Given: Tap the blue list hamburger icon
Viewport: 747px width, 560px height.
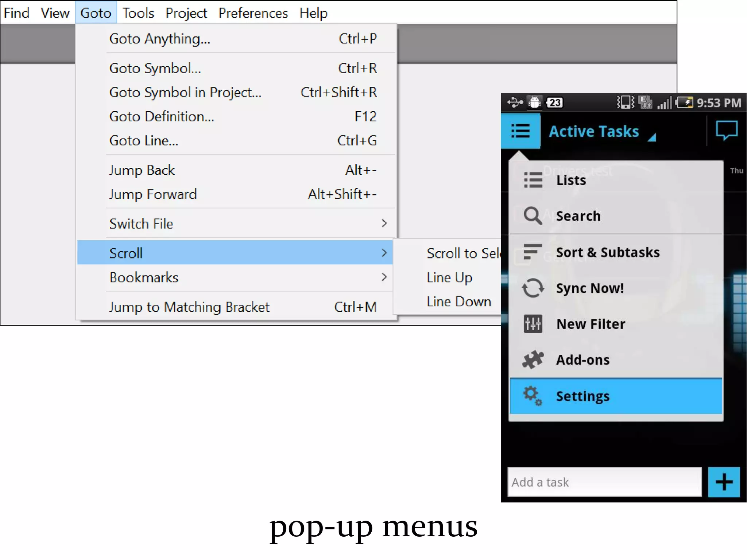Looking at the screenshot, I should (x=520, y=131).
